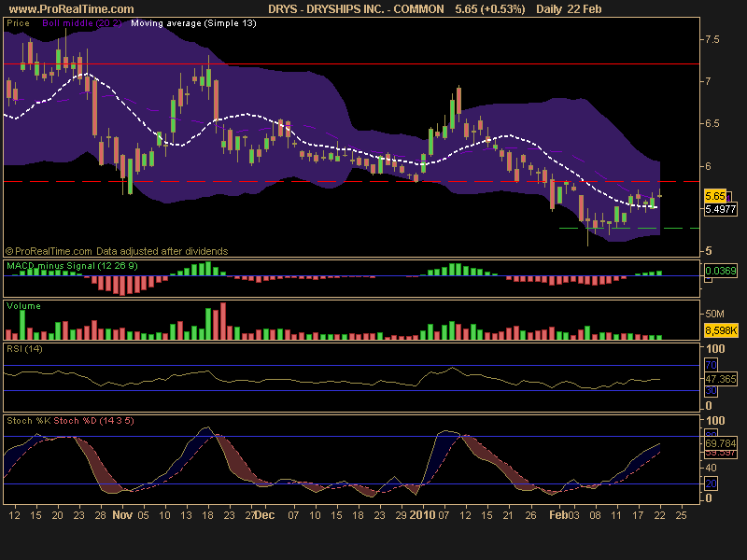Click the 05 date label on time axis

pos(144,515)
